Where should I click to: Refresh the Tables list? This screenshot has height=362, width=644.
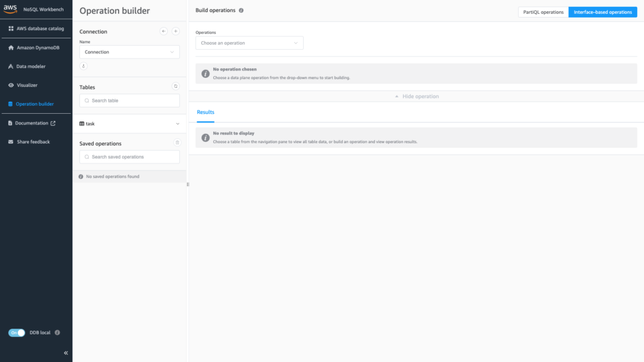coord(175,87)
